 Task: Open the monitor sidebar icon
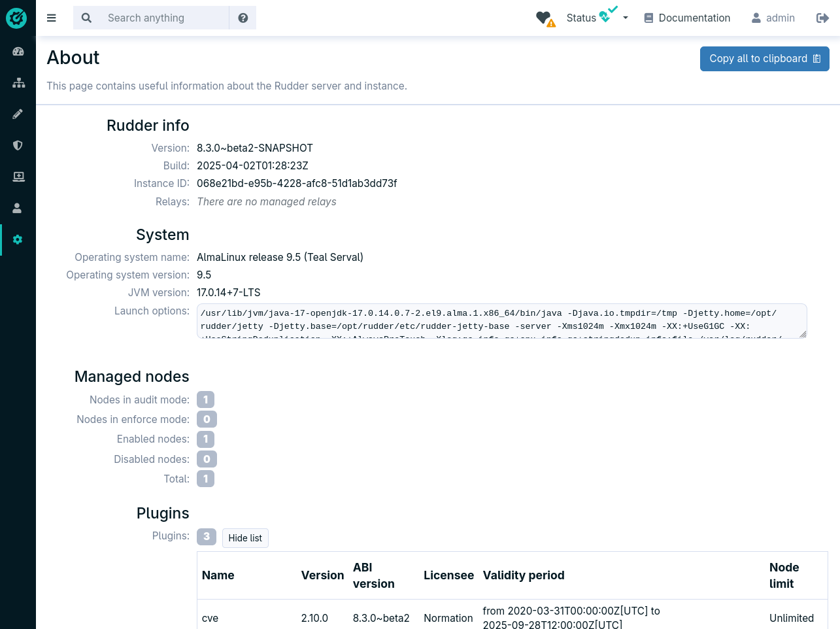[x=18, y=177]
